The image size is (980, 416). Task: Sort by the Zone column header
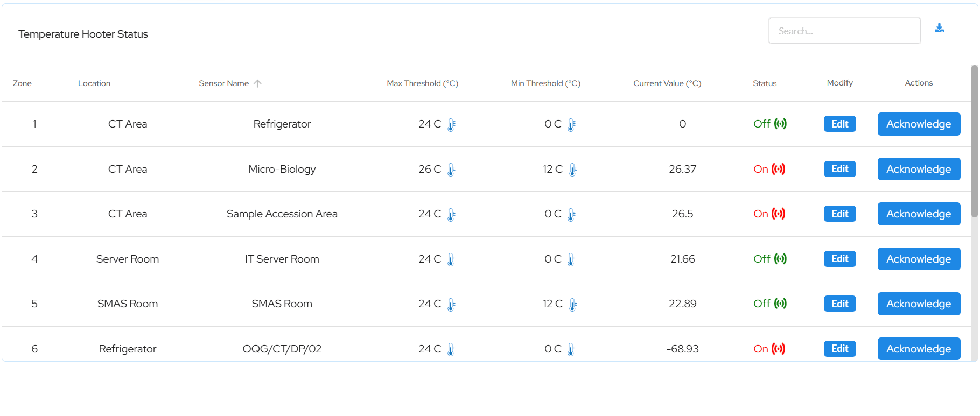click(x=22, y=83)
